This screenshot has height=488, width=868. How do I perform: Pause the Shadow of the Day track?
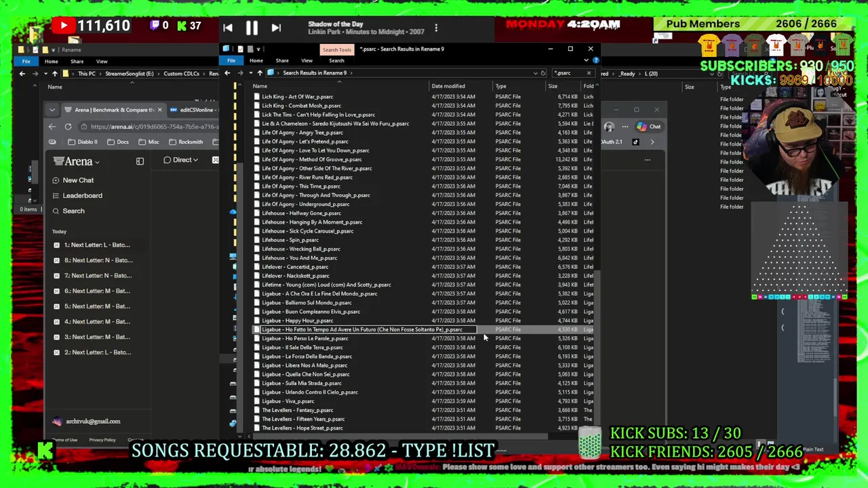point(252,28)
